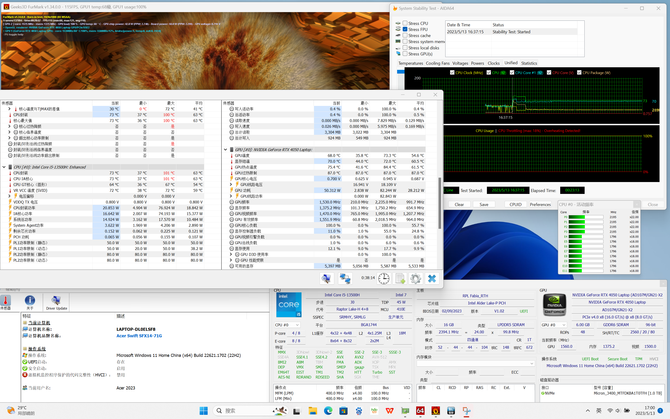Click the Clear button in AIDA64
The image size is (670, 419).
[459, 205]
